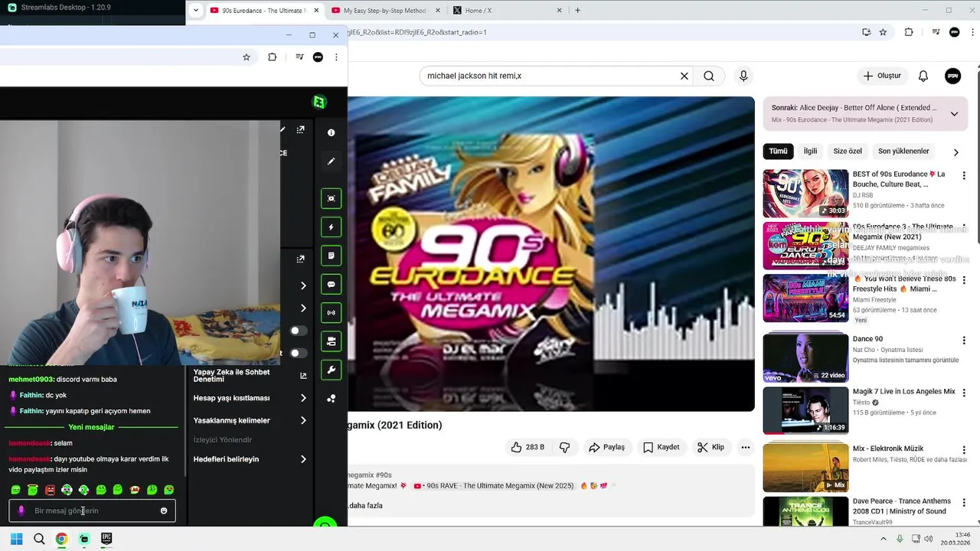Click the pencil edit icon in the Kick sidebar
Image resolution: width=980 pixels, height=551 pixels.
tap(331, 161)
